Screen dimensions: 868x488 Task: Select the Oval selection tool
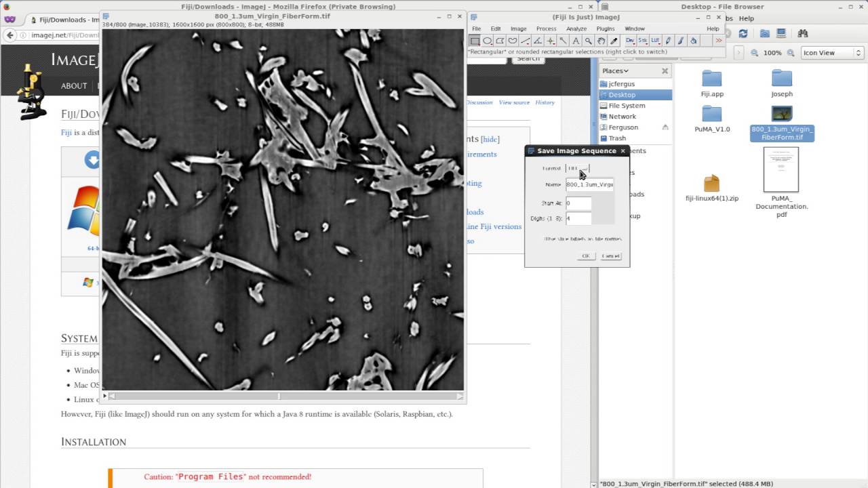(x=488, y=41)
